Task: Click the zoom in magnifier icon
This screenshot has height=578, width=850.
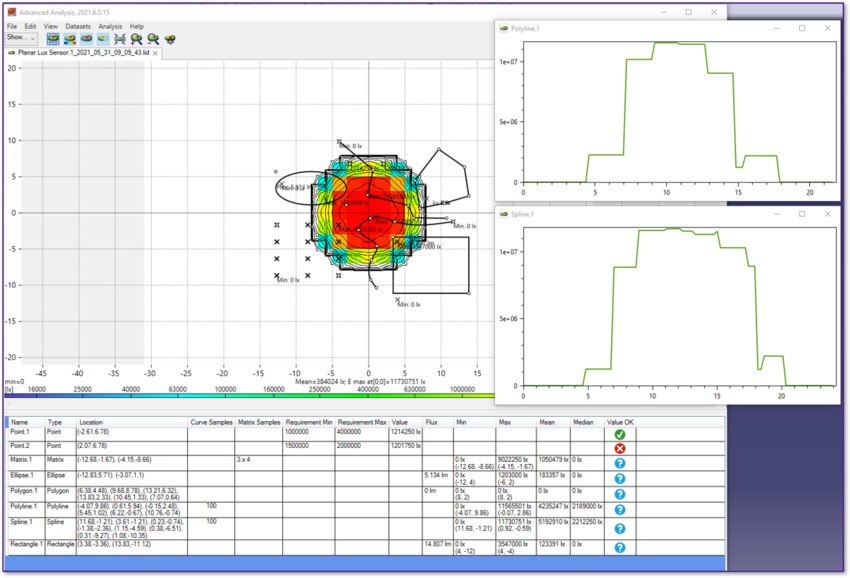Action: tap(136, 39)
